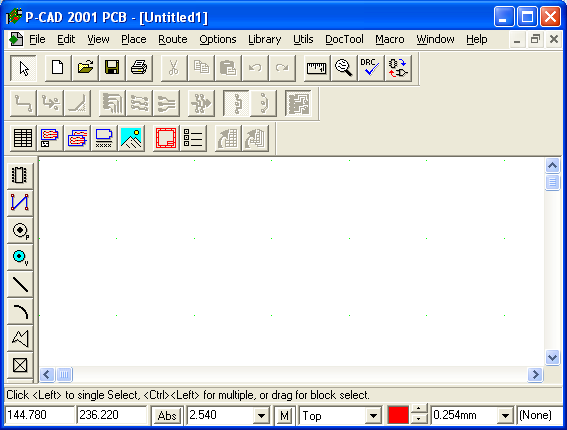Screen dimensions: 567x430
Task: Create a new PCB file
Action: 57,68
